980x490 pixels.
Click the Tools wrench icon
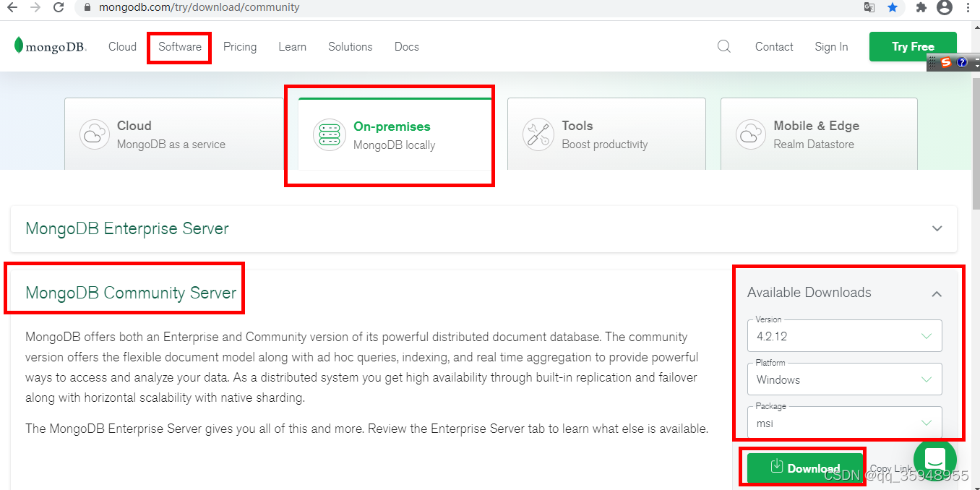click(538, 134)
